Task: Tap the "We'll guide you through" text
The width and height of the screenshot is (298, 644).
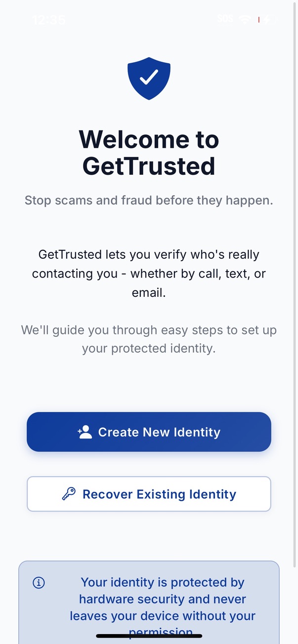Action: 149,330
